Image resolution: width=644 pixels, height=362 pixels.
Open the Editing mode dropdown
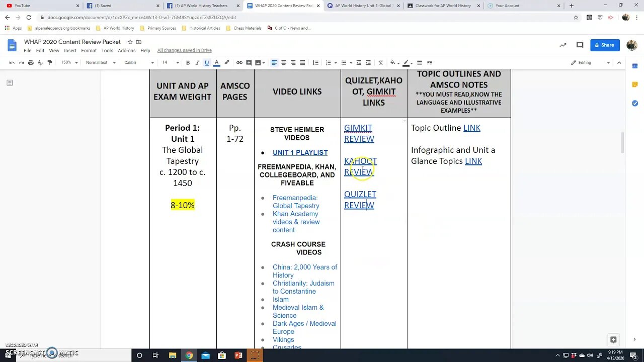[x=591, y=63]
